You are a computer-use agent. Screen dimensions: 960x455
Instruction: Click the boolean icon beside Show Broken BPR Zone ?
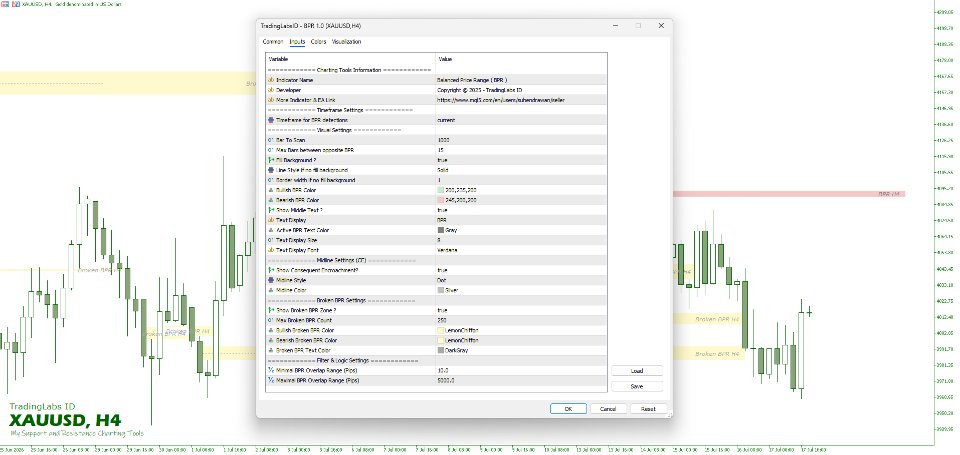(271, 310)
